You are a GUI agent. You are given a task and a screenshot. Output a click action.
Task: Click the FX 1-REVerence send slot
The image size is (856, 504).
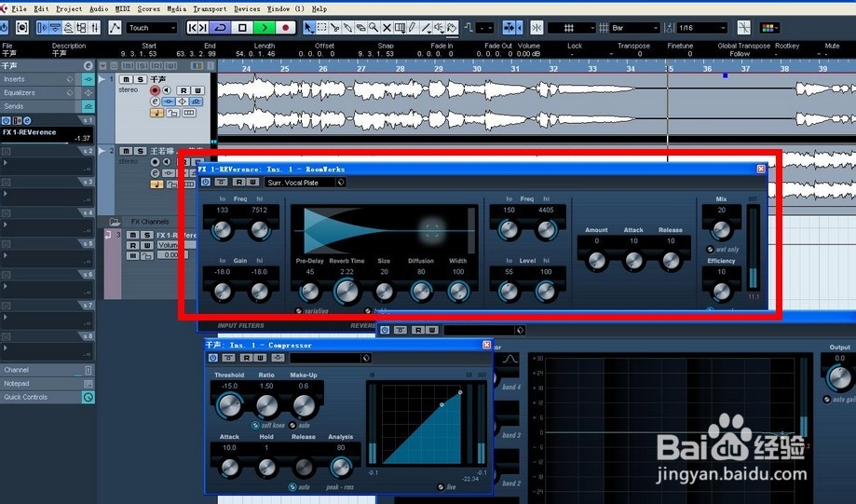coord(47,135)
